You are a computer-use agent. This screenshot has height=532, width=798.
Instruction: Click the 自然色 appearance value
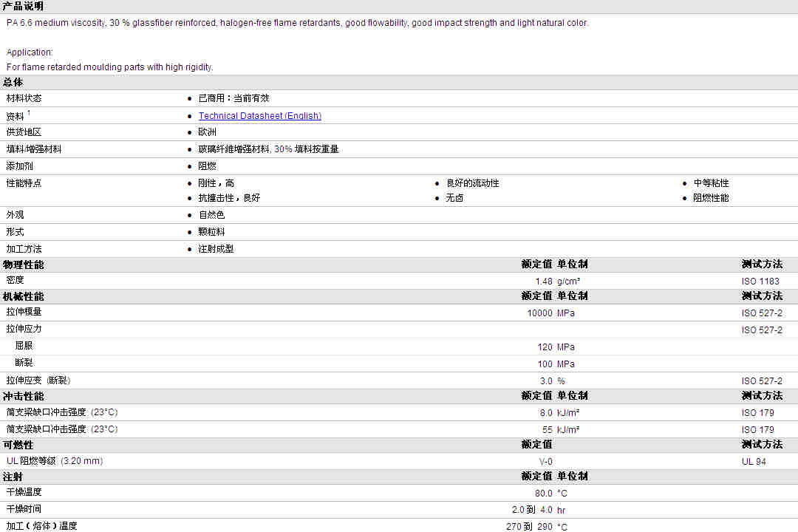(212, 215)
